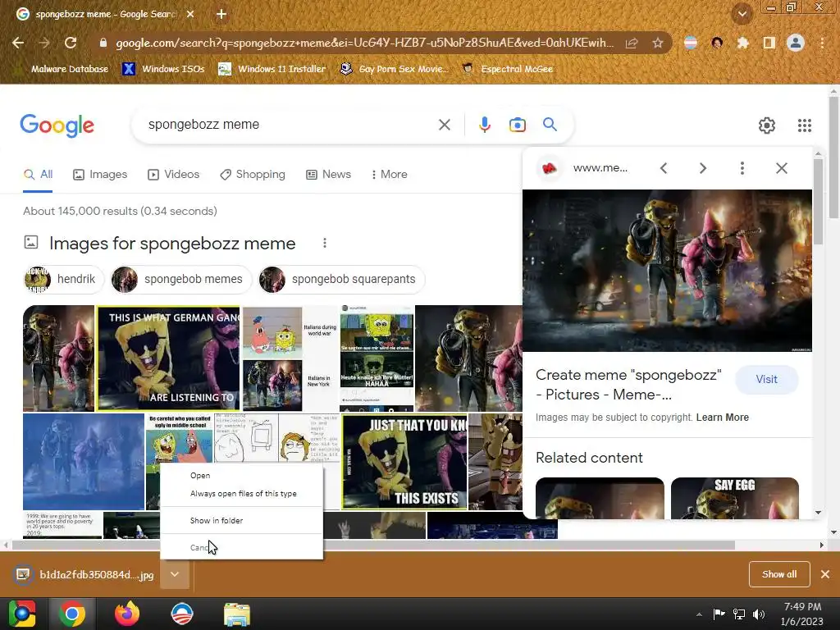Click the address bar URL
The height and width of the screenshot is (630, 840).
tap(364, 43)
